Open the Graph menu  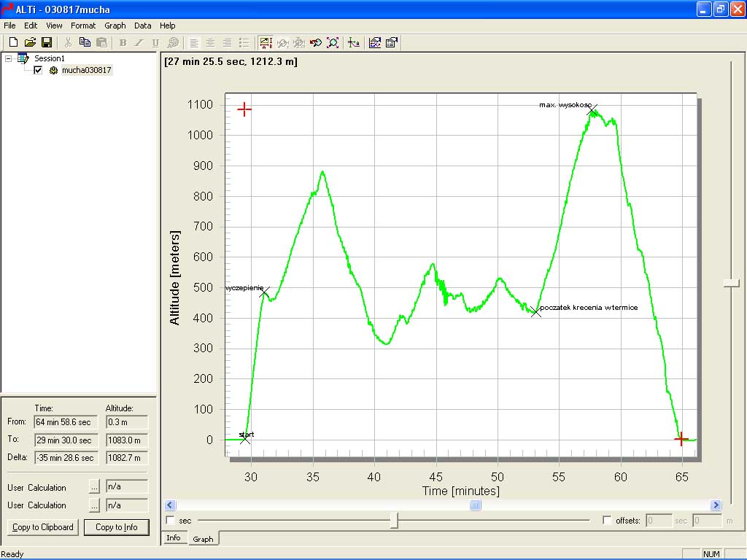click(115, 26)
